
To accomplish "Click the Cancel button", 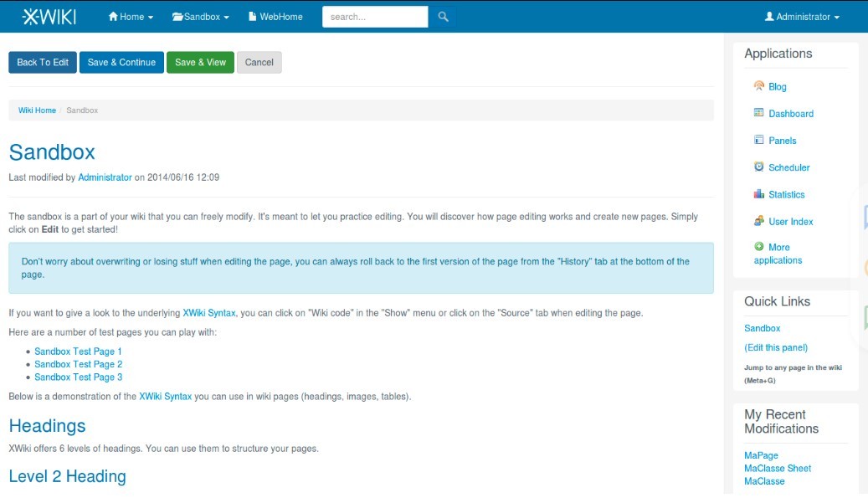I will [x=259, y=63].
